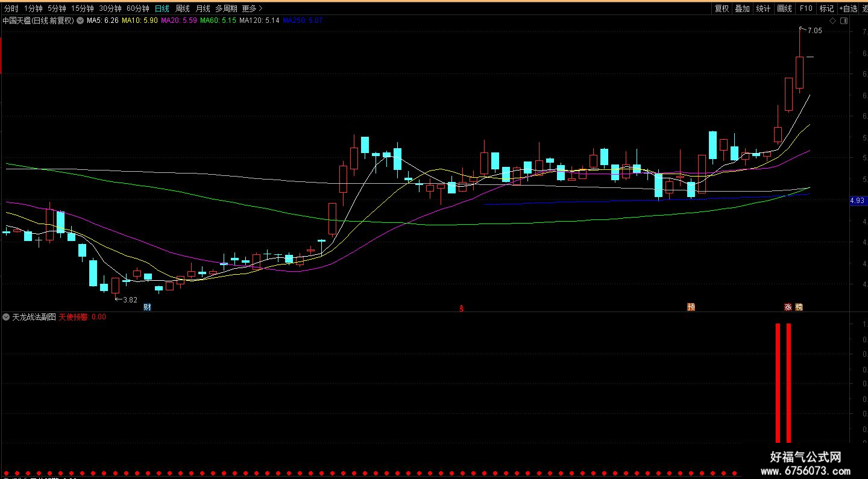Screen dimensions: 868x479
Task: Click the 预 forecast marker icon
Action: 691,307
